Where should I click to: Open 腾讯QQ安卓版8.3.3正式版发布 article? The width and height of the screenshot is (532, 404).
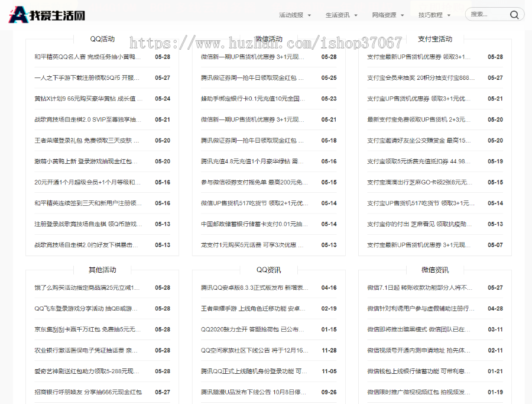point(254,288)
